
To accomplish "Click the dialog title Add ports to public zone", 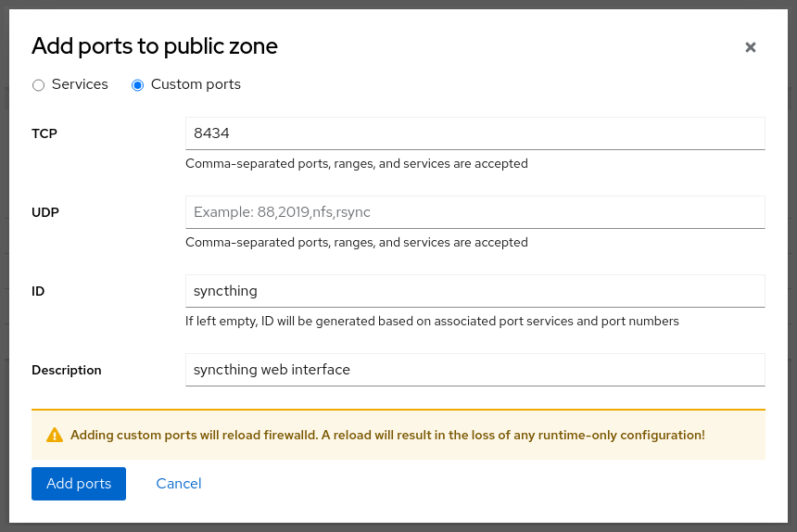I will coord(155,46).
